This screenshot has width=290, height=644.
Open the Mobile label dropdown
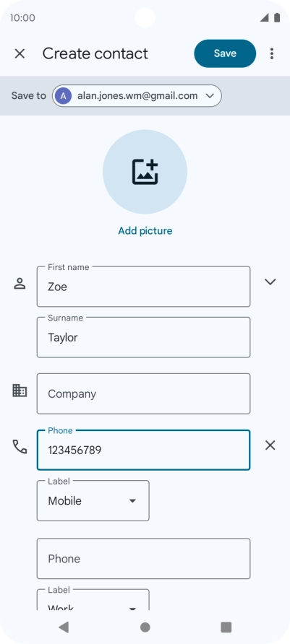93,500
